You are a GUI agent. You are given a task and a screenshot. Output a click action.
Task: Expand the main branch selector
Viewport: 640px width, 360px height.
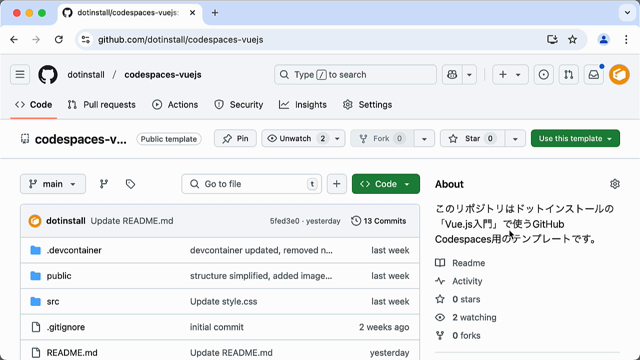pos(53,184)
